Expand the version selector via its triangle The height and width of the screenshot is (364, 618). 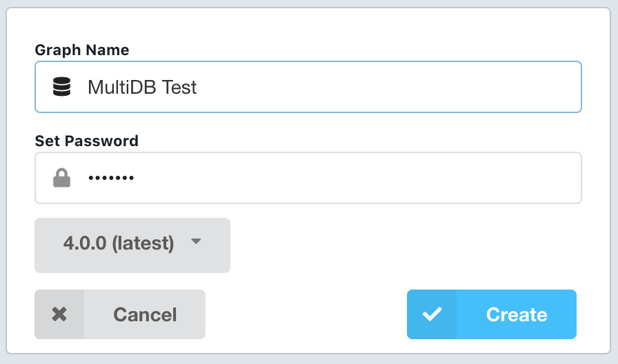196,241
